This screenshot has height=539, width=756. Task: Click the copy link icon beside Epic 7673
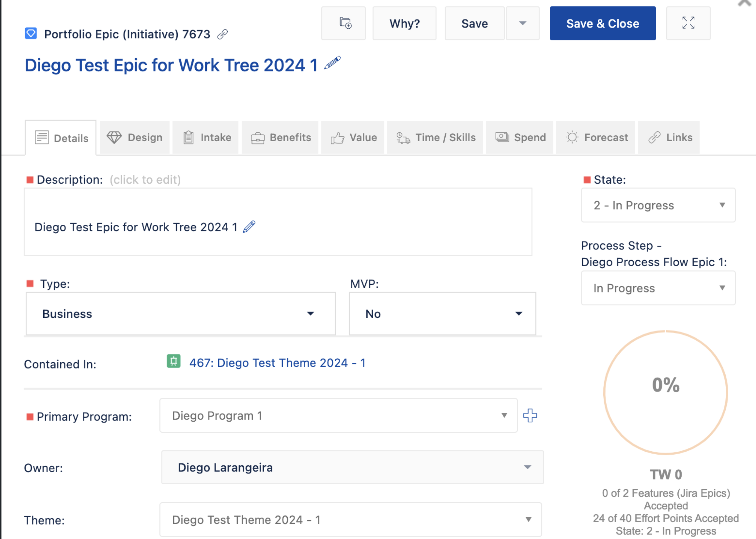(222, 34)
